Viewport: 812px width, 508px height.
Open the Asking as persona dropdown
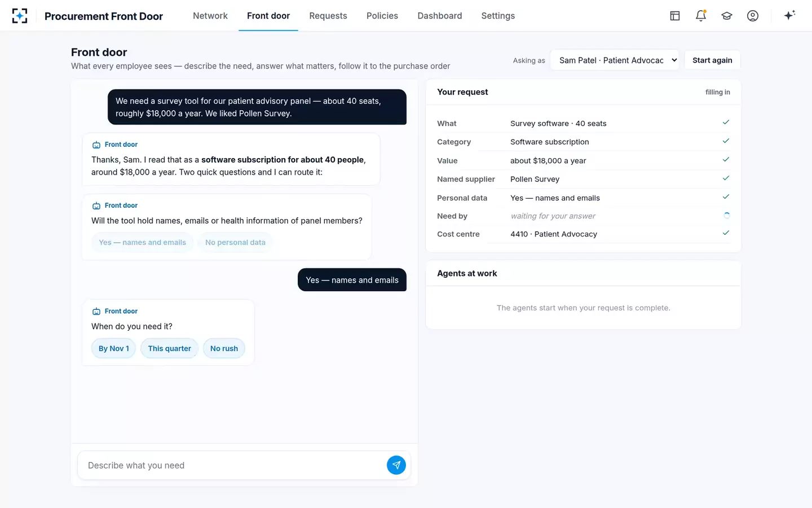tap(615, 60)
